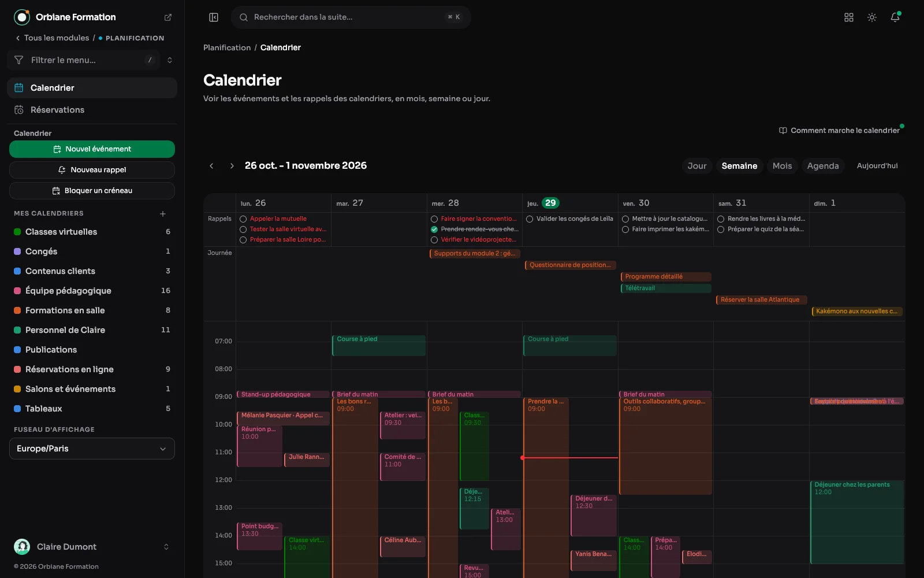Uncheck reminder Prendre rendez-vous
The width and height of the screenshot is (924, 578).
434,229
